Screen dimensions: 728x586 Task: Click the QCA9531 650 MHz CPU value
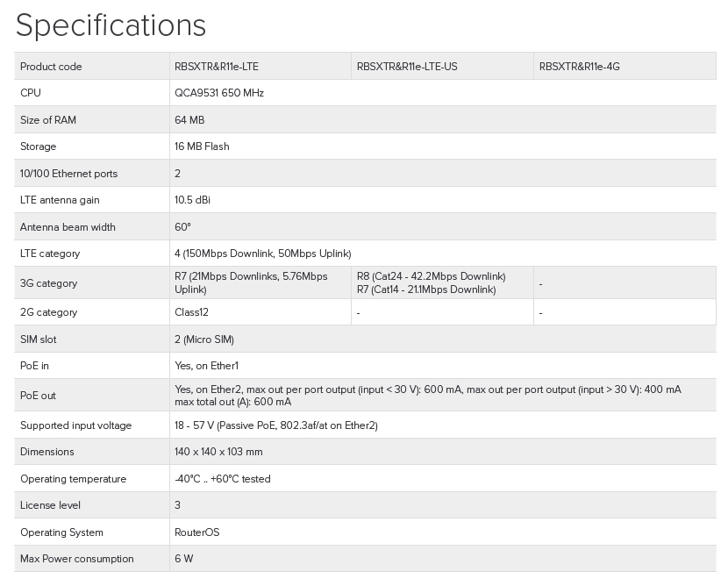(x=219, y=93)
